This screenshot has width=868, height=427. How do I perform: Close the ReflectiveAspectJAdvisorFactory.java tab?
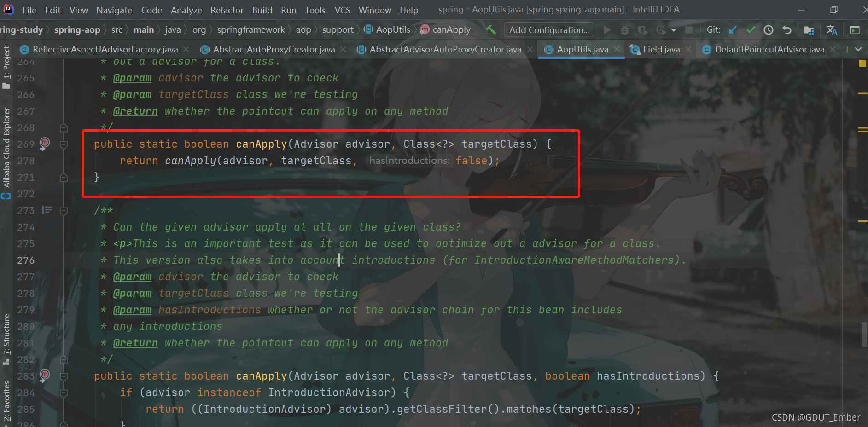tap(186, 49)
